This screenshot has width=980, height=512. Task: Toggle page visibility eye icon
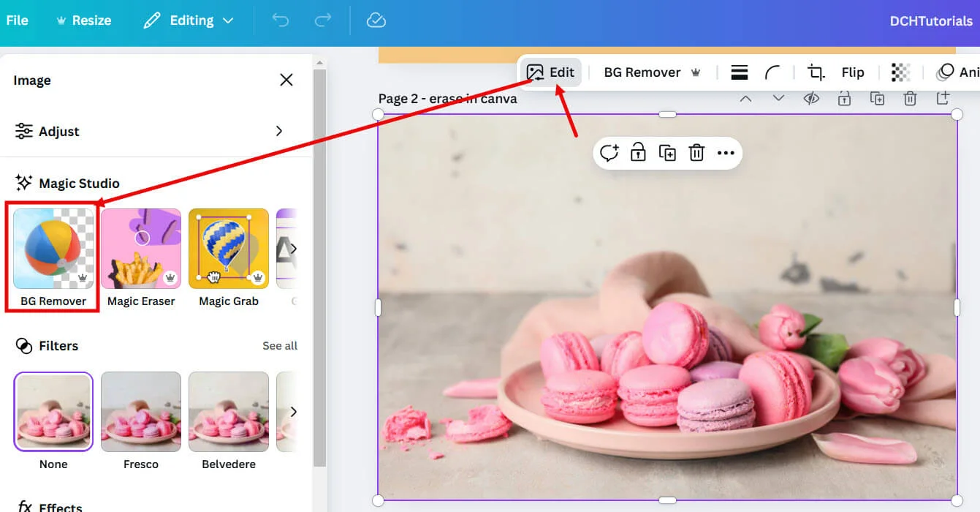click(811, 98)
